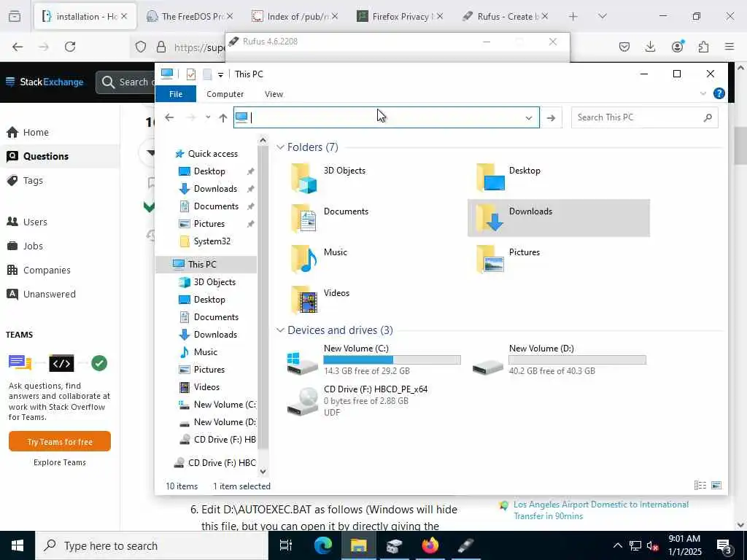Viewport: 747px width, 560px height.
Task: Open the address bar history dropdown
Action: (x=529, y=117)
